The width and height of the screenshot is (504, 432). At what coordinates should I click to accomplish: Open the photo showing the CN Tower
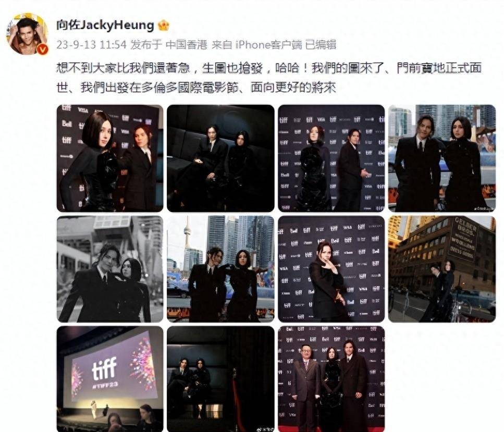point(220,269)
